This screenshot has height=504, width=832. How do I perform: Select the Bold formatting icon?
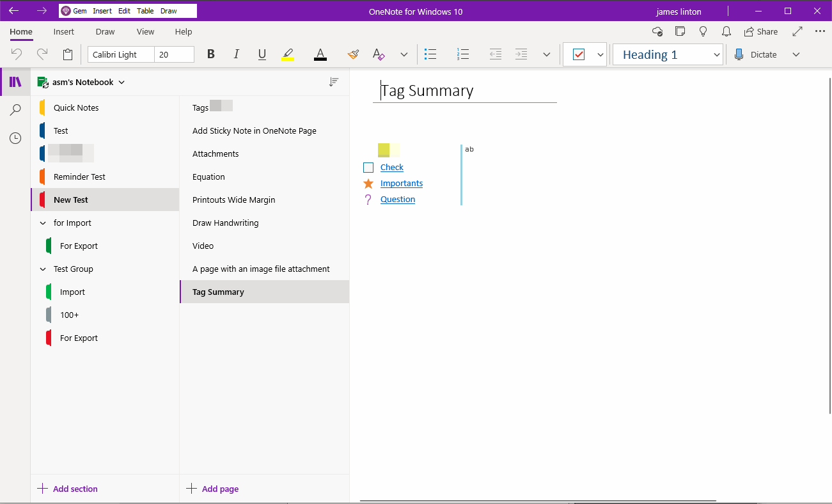point(210,54)
